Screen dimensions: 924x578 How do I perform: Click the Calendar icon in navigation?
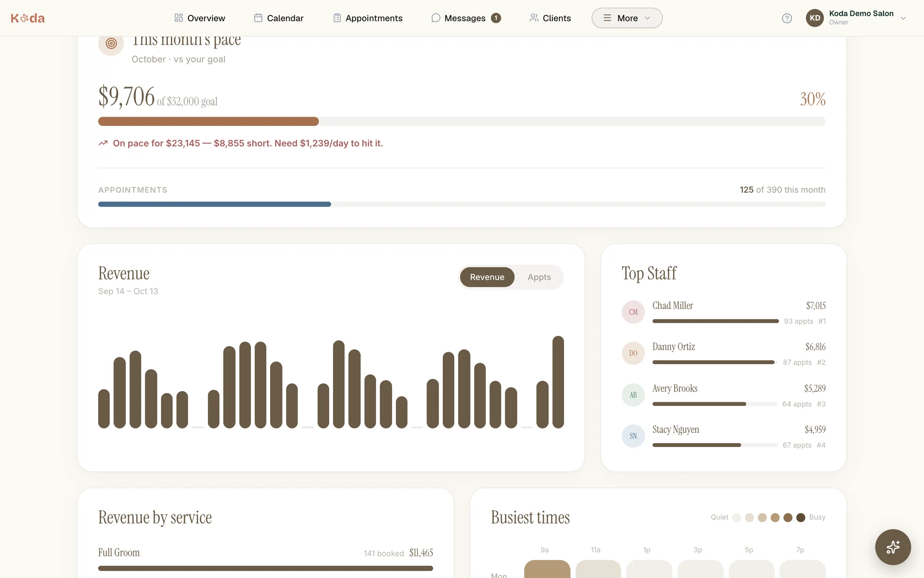click(x=258, y=18)
